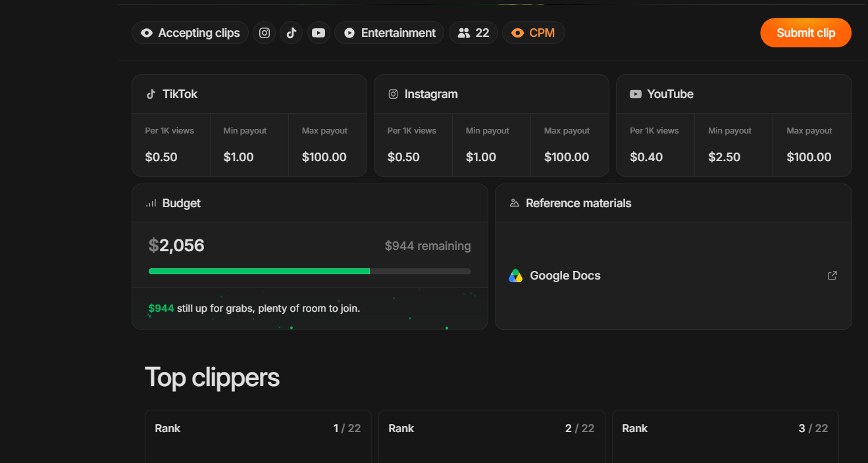868x463 pixels.
Task: Click the Rank 1 / 22 clipper card
Action: pyautogui.click(x=258, y=437)
